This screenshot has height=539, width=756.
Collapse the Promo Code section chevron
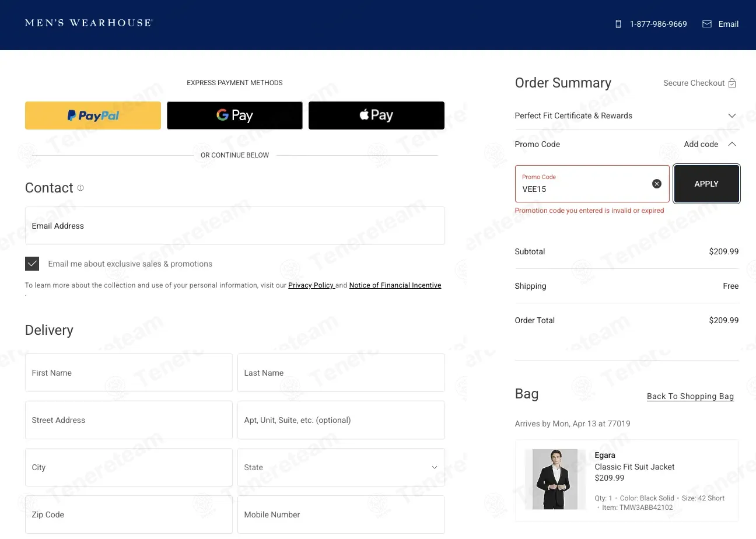(732, 144)
